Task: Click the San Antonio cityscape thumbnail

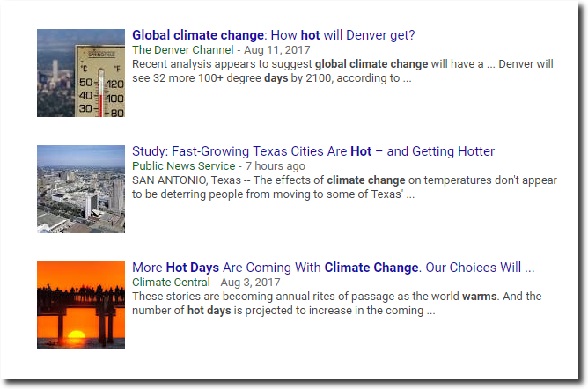Action: [x=81, y=189]
